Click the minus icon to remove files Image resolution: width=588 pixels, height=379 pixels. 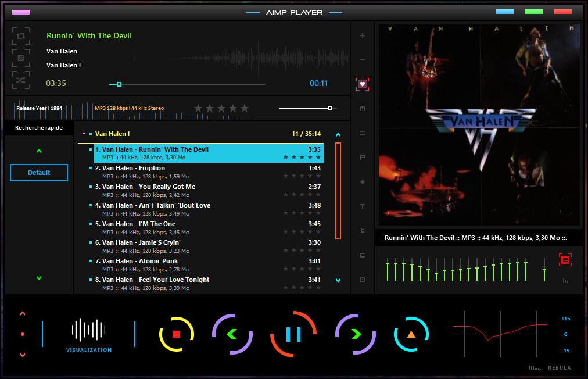(362, 60)
